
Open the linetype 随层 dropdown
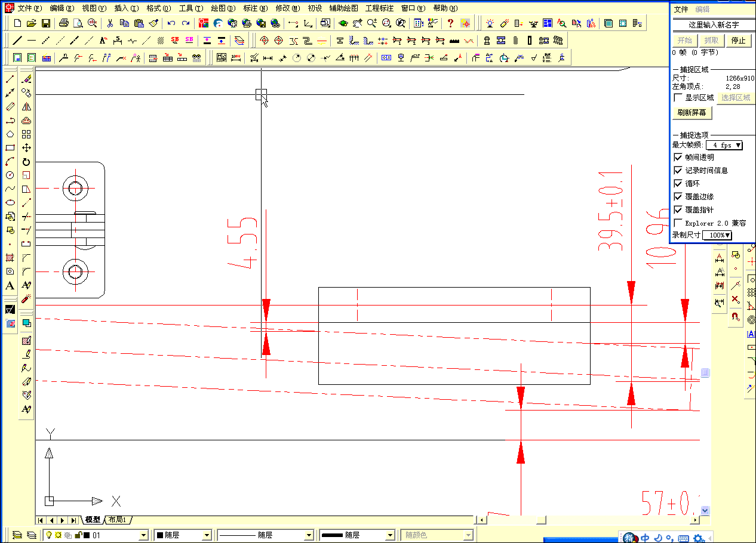click(x=309, y=535)
